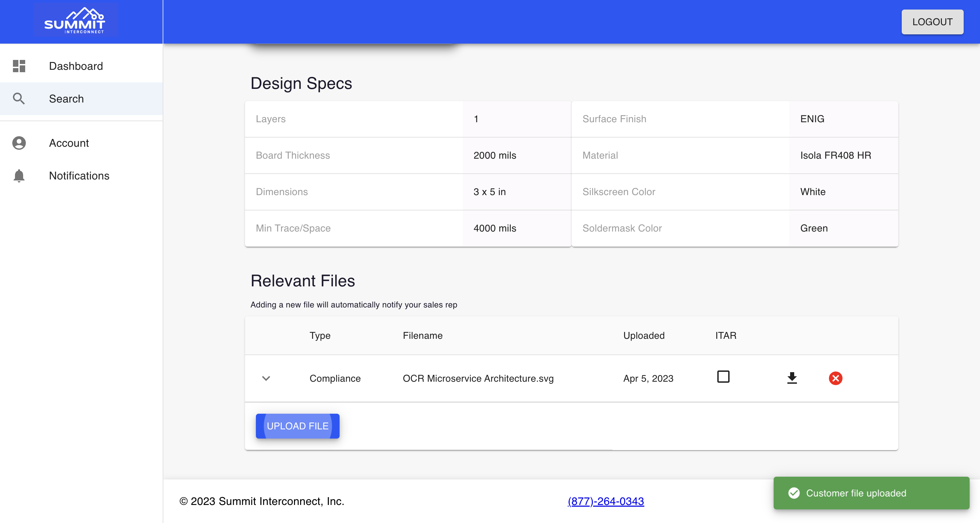Click the UPLOAD FILE button

tap(297, 426)
